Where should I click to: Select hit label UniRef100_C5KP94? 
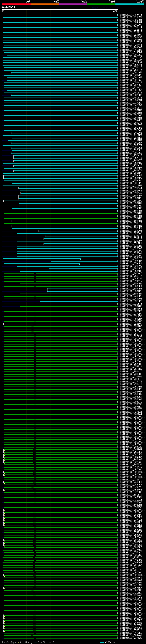131,63
